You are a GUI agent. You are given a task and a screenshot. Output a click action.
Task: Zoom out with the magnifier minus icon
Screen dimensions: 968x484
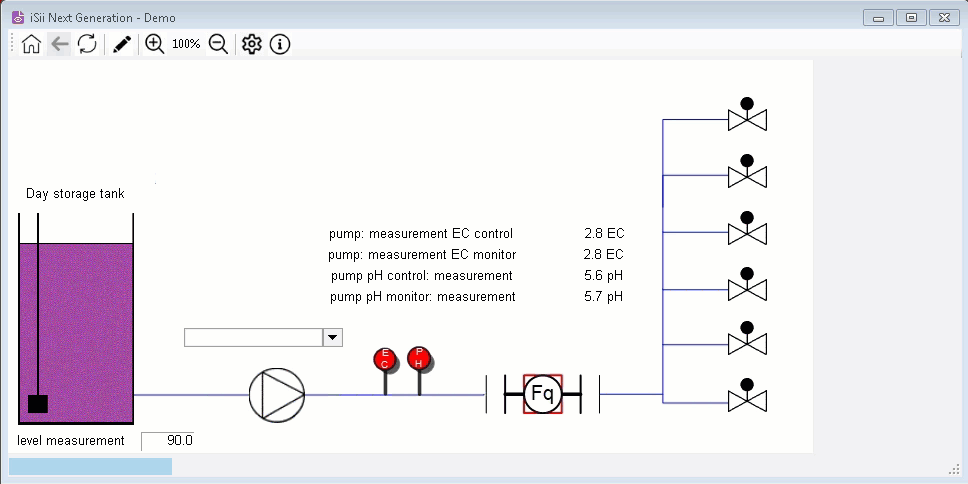click(x=219, y=44)
